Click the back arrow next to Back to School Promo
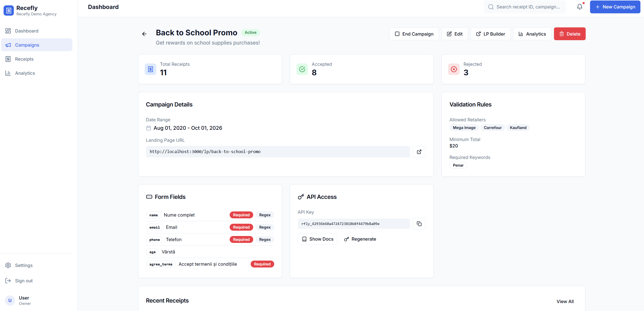This screenshot has height=311, width=644. click(144, 34)
